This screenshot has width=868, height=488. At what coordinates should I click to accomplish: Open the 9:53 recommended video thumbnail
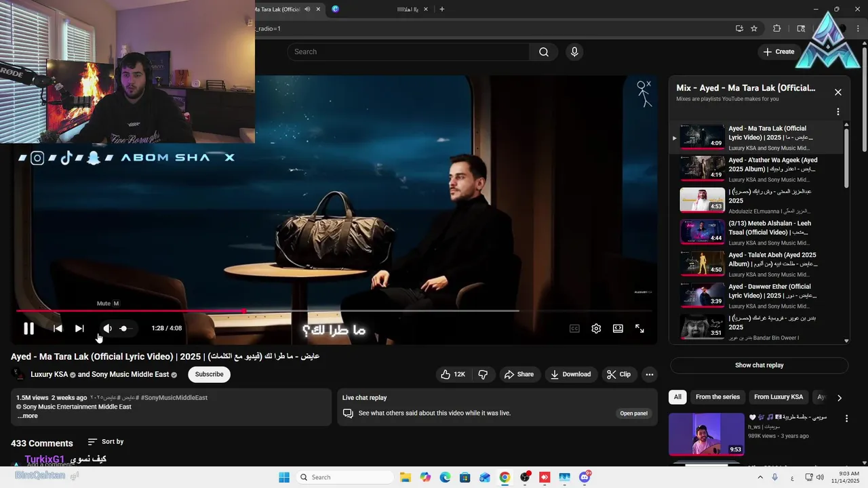click(706, 434)
